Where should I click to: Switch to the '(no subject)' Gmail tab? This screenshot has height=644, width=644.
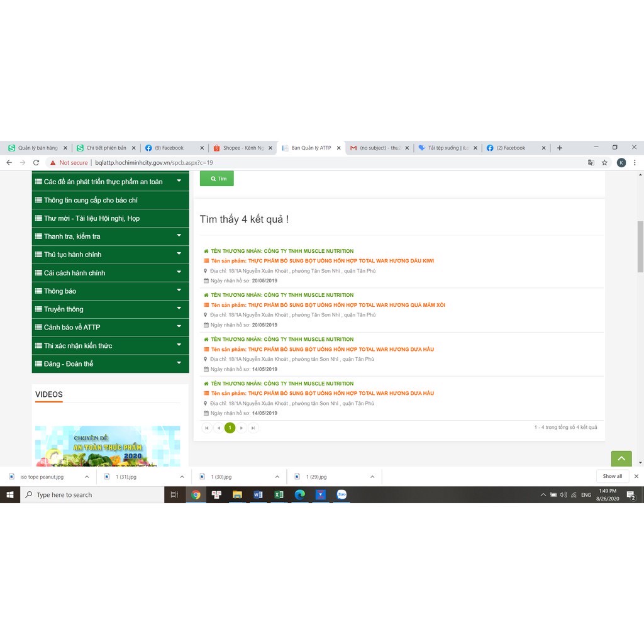379,148
